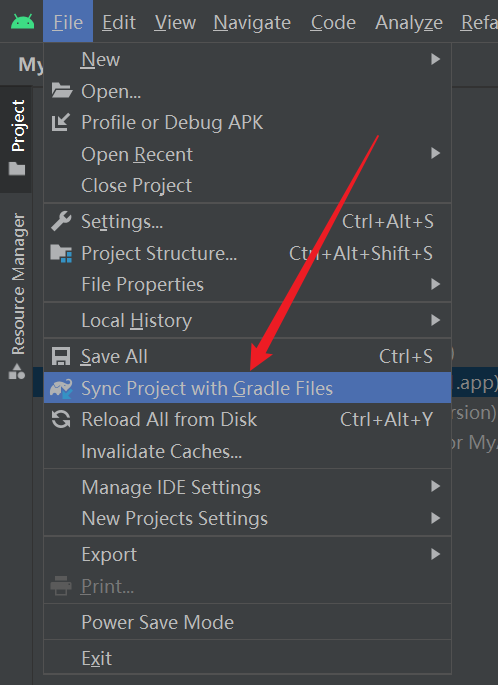Click the Settings wrench icon
Viewport: 498px width, 685px height.
point(61,221)
